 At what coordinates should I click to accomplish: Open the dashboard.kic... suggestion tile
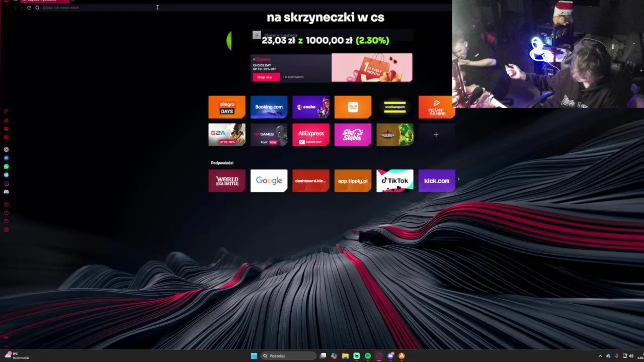(x=311, y=181)
